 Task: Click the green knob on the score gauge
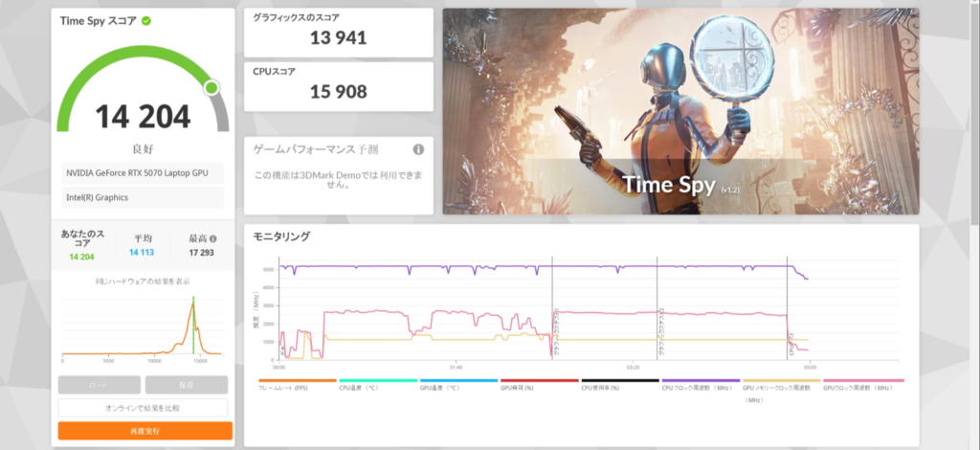[212, 87]
